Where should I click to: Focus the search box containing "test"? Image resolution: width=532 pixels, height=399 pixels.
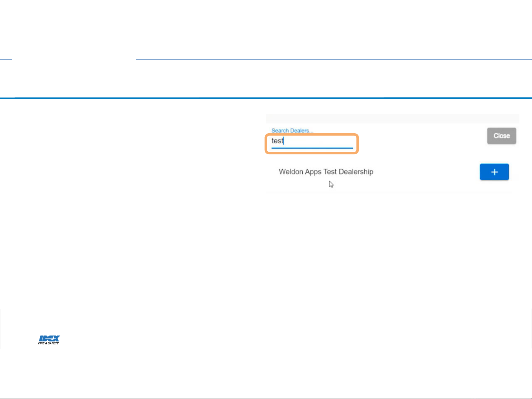[312, 141]
